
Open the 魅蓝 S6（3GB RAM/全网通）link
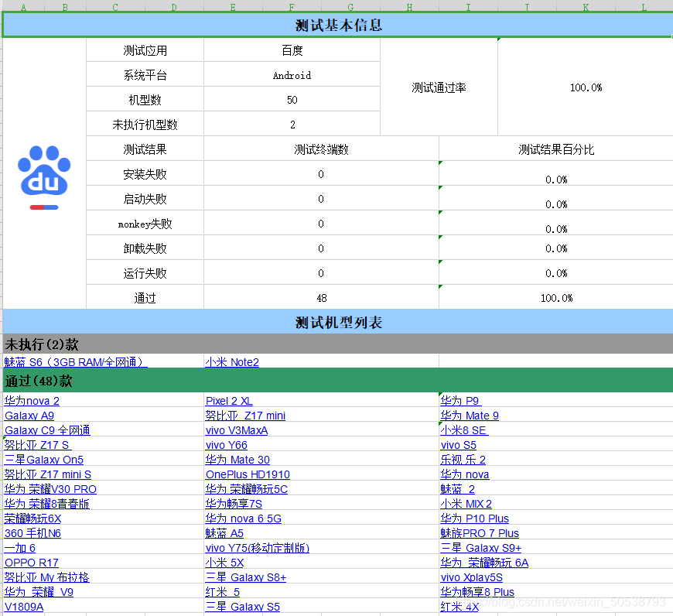click(x=75, y=362)
